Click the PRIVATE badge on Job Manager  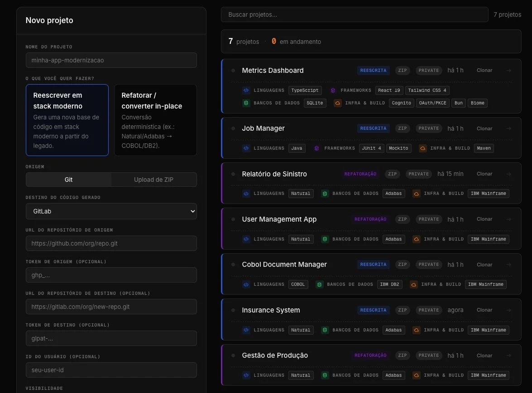click(428, 128)
